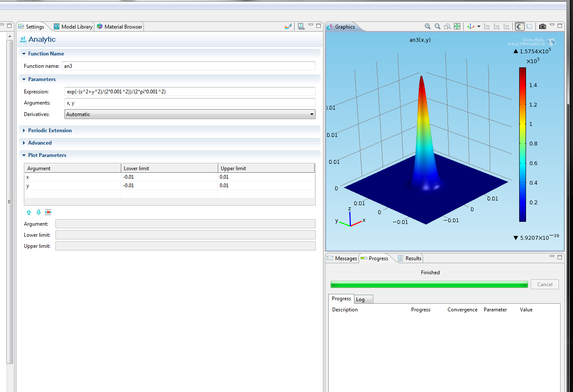Click the Analytic function header icon
Image resolution: width=573 pixels, height=392 pixels.
pos(23,39)
